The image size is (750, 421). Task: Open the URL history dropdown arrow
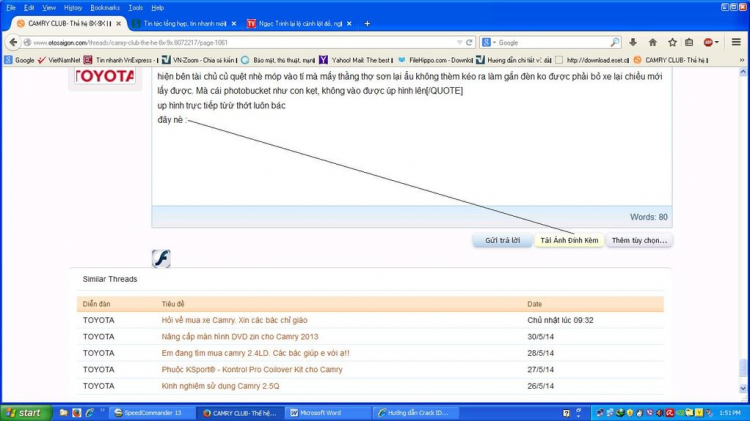[459, 42]
